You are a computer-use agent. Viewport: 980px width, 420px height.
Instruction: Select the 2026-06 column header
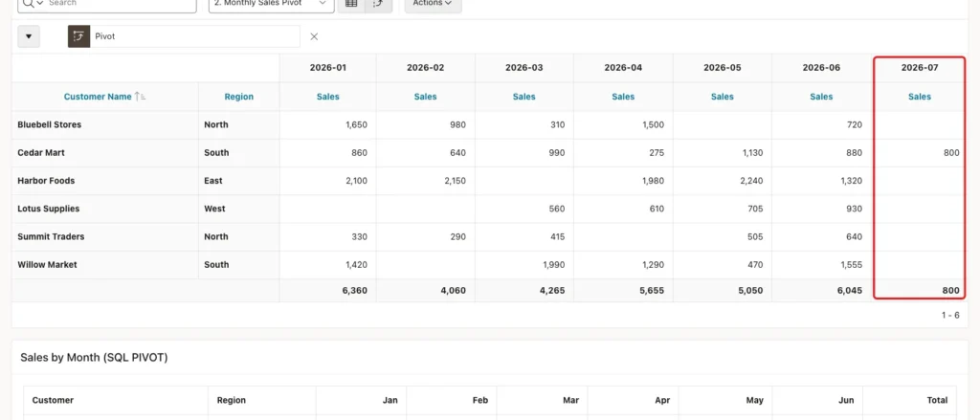821,68
